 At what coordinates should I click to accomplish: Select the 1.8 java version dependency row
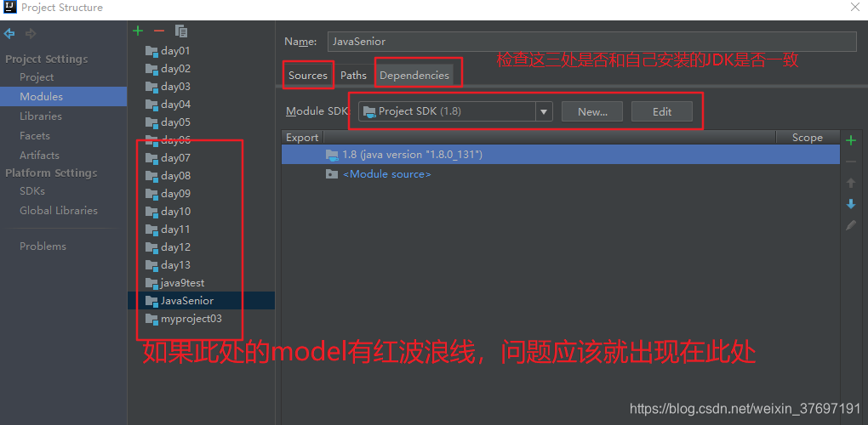click(561, 155)
